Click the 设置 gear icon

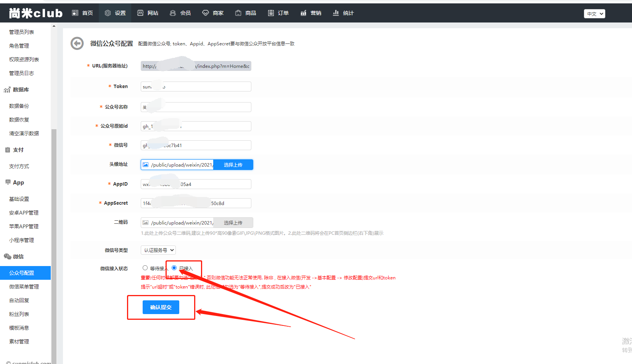(x=108, y=13)
